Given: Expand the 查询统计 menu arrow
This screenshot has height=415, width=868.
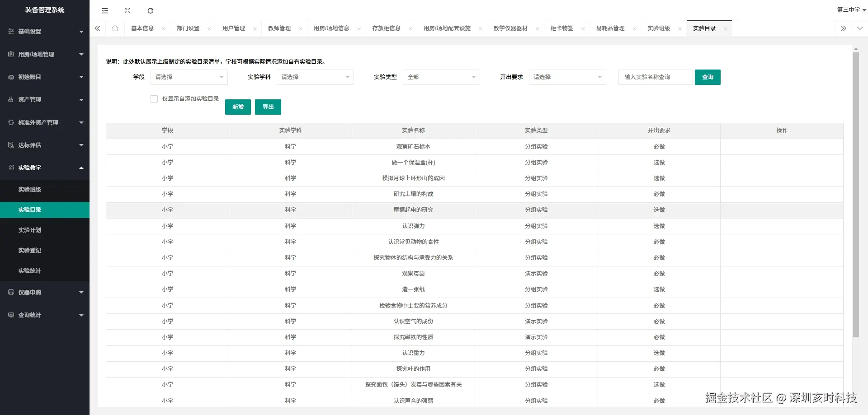Looking at the screenshot, I should [x=81, y=315].
